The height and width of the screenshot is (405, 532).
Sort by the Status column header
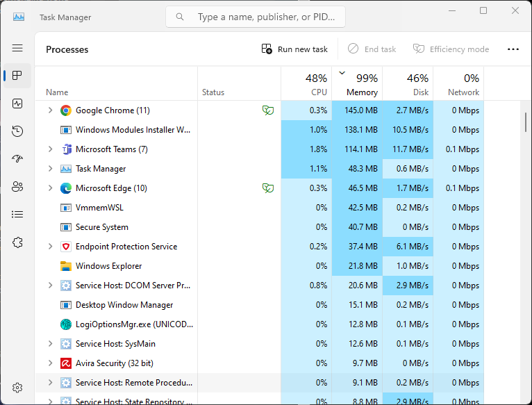pos(239,84)
